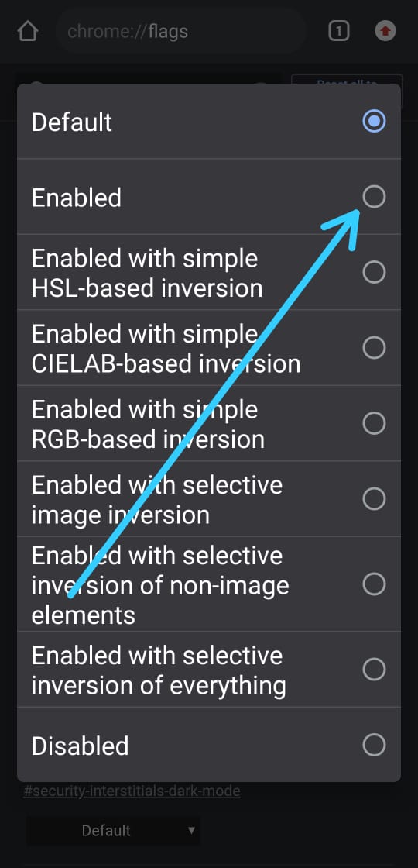Open the tab switcher showing 1 tab
This screenshot has width=418, height=868.
338,31
